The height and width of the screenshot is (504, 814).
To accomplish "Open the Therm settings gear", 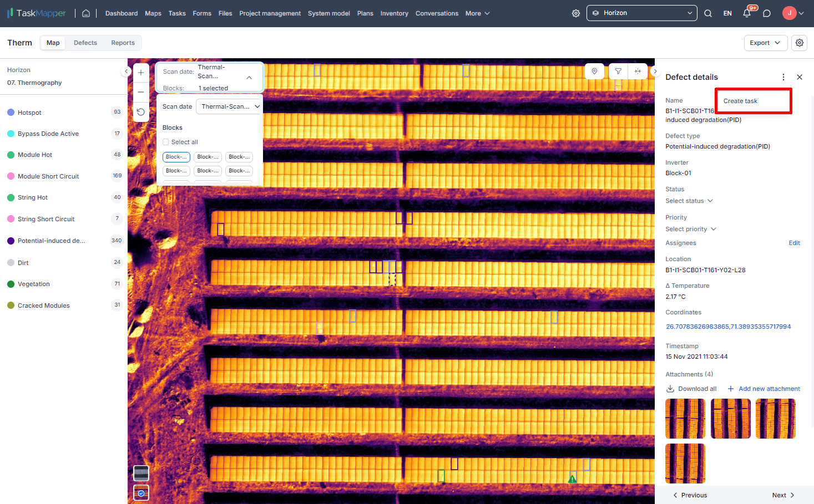I will (x=799, y=43).
